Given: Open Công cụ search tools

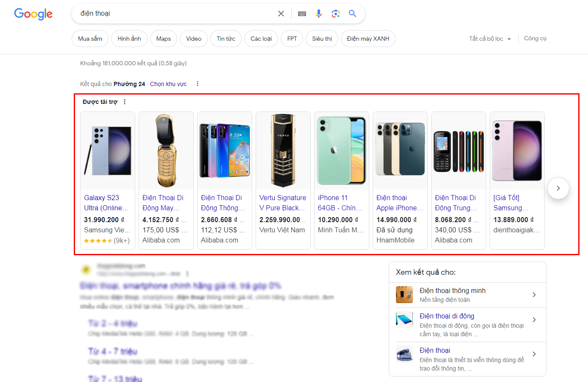Looking at the screenshot, I should pyautogui.click(x=535, y=38).
